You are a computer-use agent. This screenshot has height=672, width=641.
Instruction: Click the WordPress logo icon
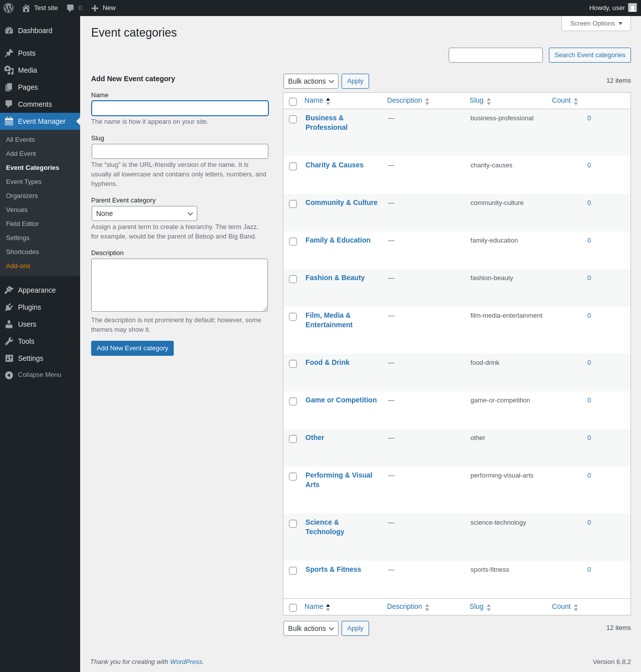tap(9, 8)
